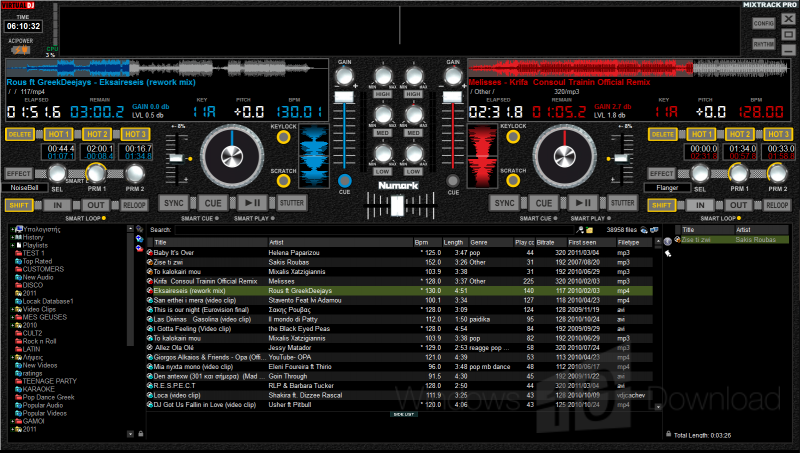Set right deck loop OUT point
This screenshot has height=453, width=800.
point(738,205)
